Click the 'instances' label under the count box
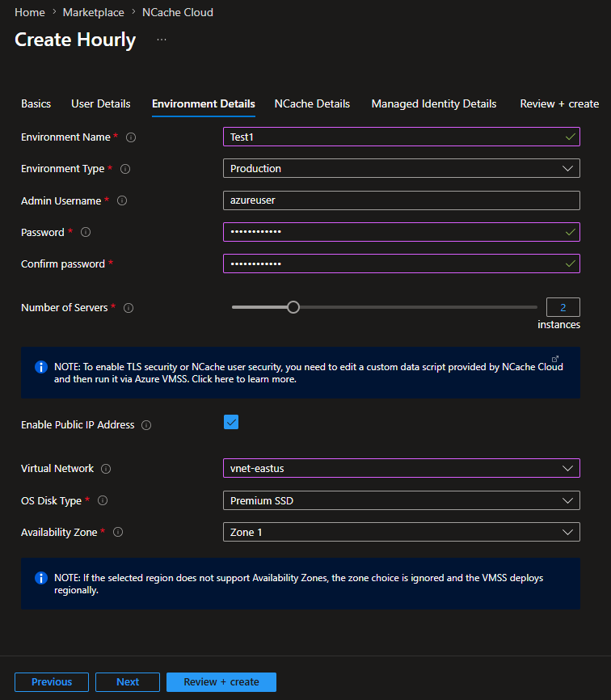The image size is (611, 700). (558, 325)
